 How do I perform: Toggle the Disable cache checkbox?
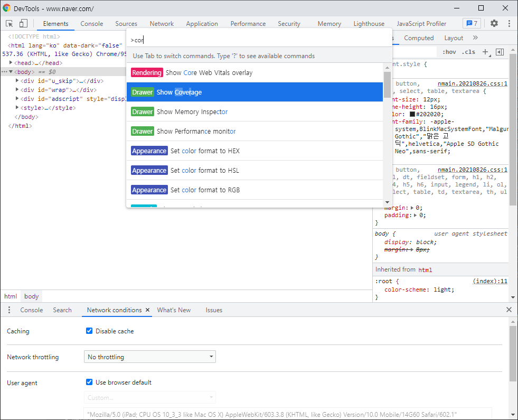(x=89, y=331)
